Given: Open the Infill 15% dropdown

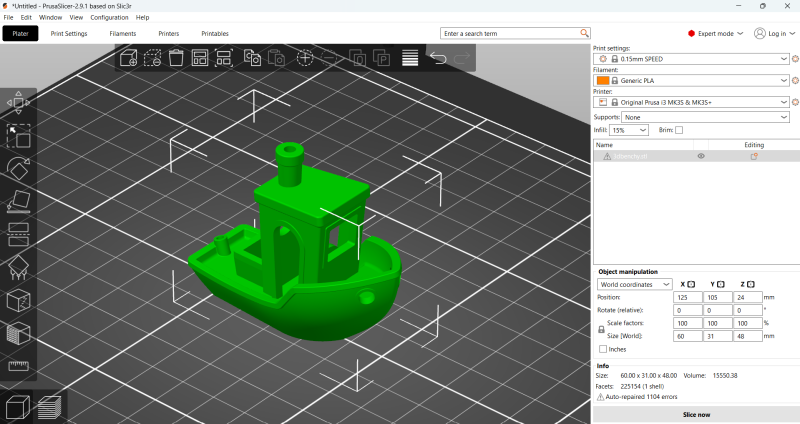Looking at the screenshot, I should pyautogui.click(x=629, y=130).
